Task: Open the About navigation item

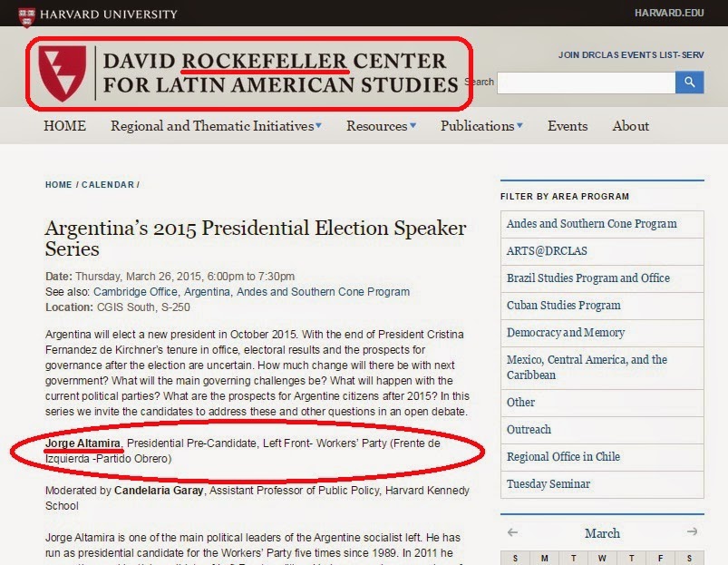Action: coord(630,126)
